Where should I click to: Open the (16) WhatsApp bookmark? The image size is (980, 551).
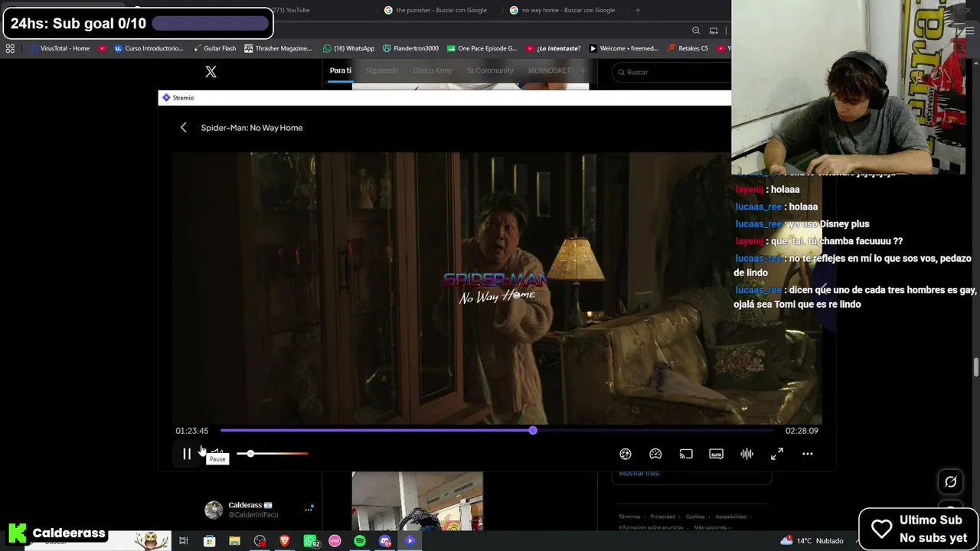[348, 48]
